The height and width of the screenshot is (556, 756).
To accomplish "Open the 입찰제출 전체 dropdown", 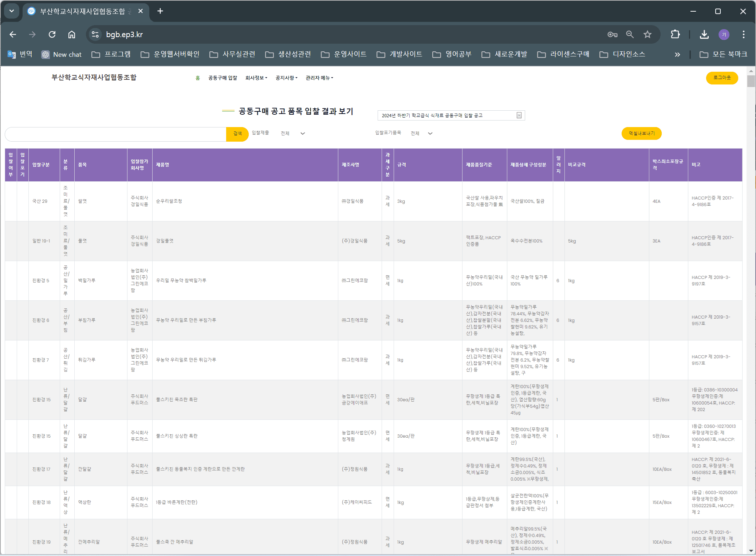I will tap(292, 134).
